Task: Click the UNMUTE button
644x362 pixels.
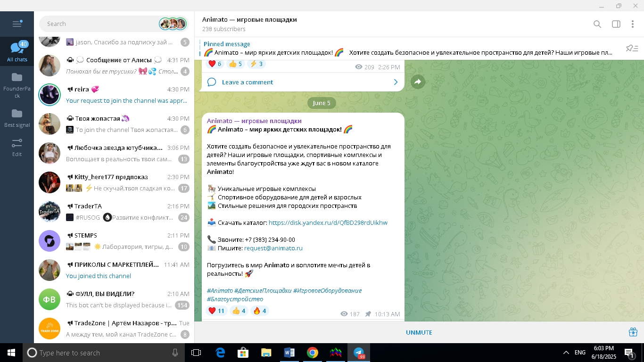Action: click(419, 332)
